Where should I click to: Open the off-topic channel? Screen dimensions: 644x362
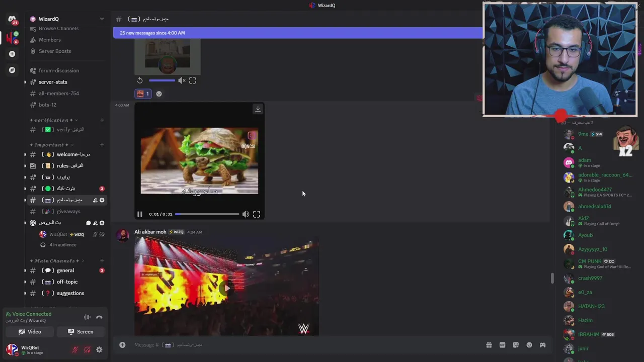click(x=67, y=282)
